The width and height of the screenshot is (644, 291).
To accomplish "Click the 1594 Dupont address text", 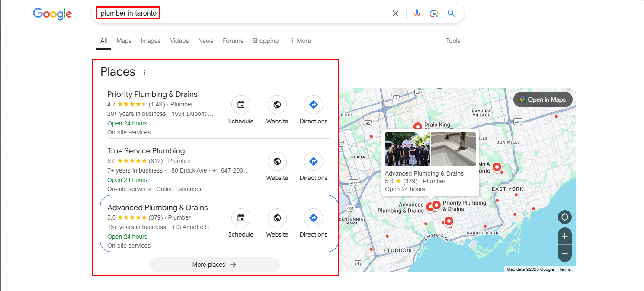I will click(x=192, y=114).
